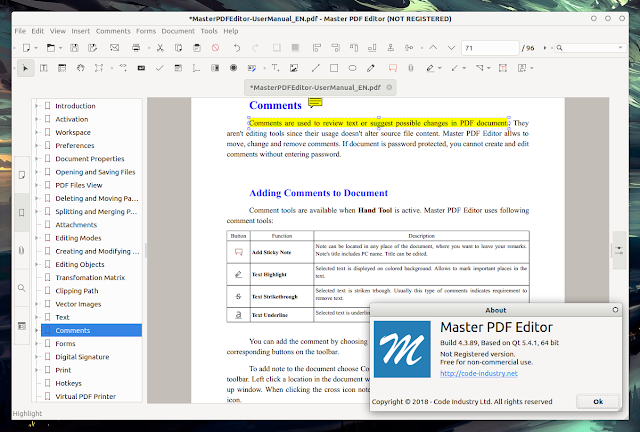Expand the Digital Signature bookmark
The height and width of the screenshot is (432, 640).
(36, 357)
